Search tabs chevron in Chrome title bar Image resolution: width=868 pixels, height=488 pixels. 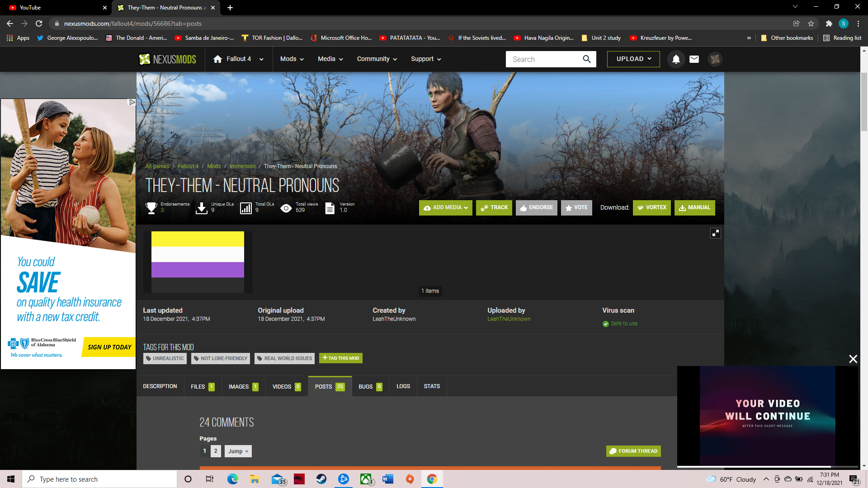pos(795,7)
